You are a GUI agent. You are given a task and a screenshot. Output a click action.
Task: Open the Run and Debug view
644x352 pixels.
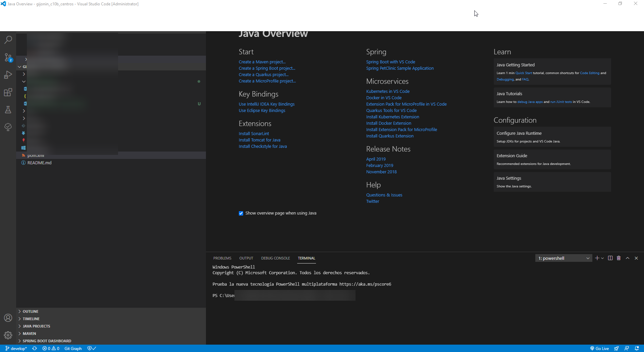click(x=8, y=75)
